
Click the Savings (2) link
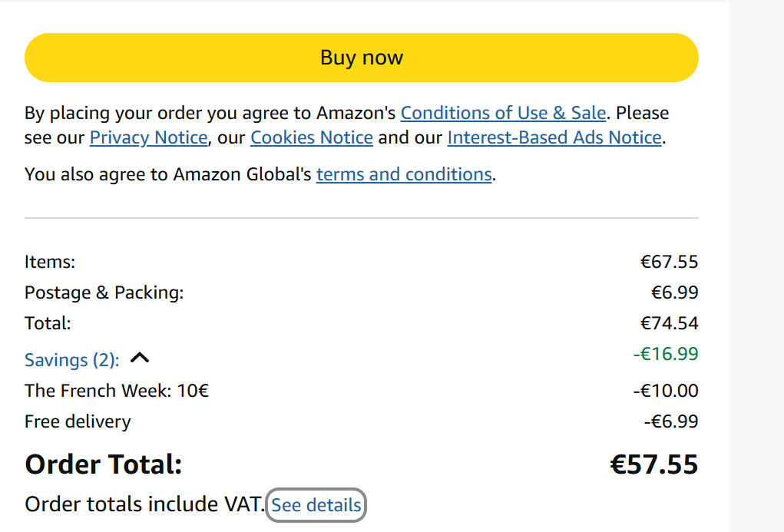(x=71, y=360)
